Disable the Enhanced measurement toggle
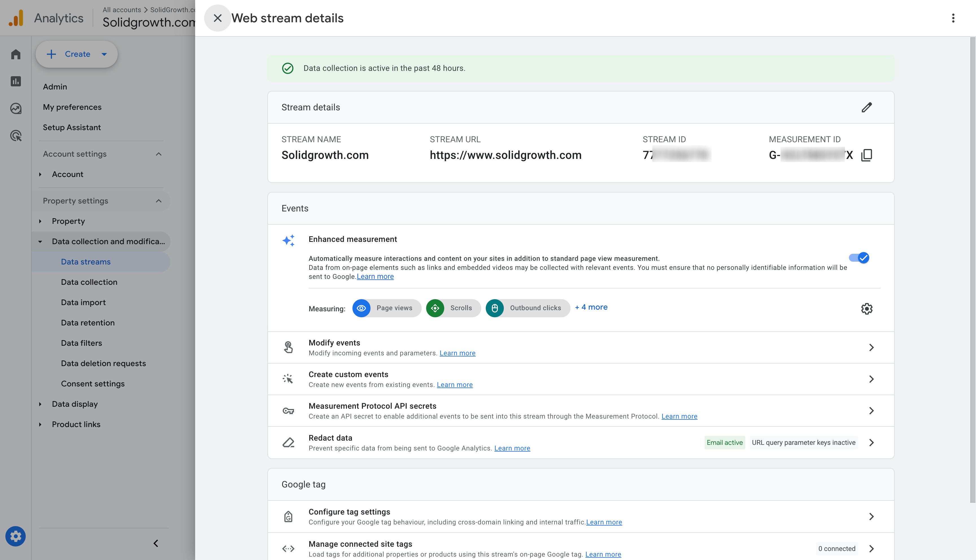 pyautogui.click(x=859, y=258)
